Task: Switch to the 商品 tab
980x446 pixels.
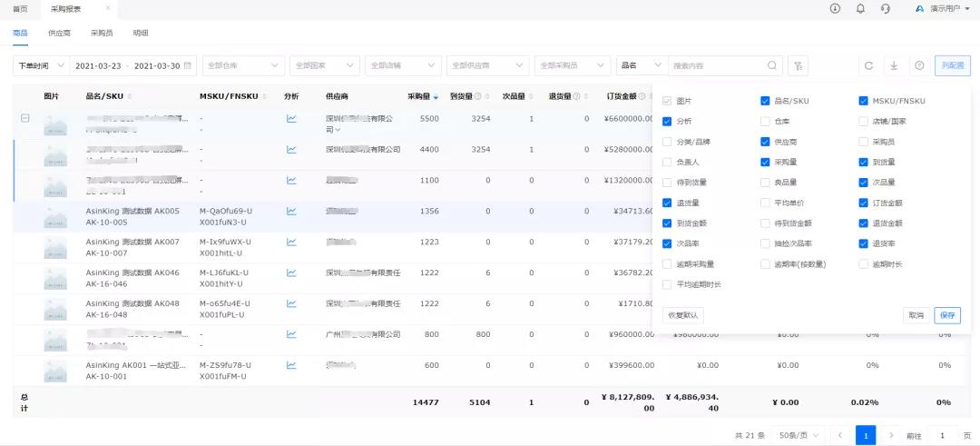Action: tap(20, 33)
